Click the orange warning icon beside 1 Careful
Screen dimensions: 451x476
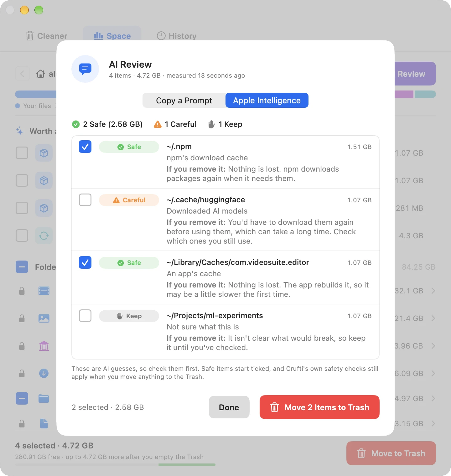(x=158, y=124)
